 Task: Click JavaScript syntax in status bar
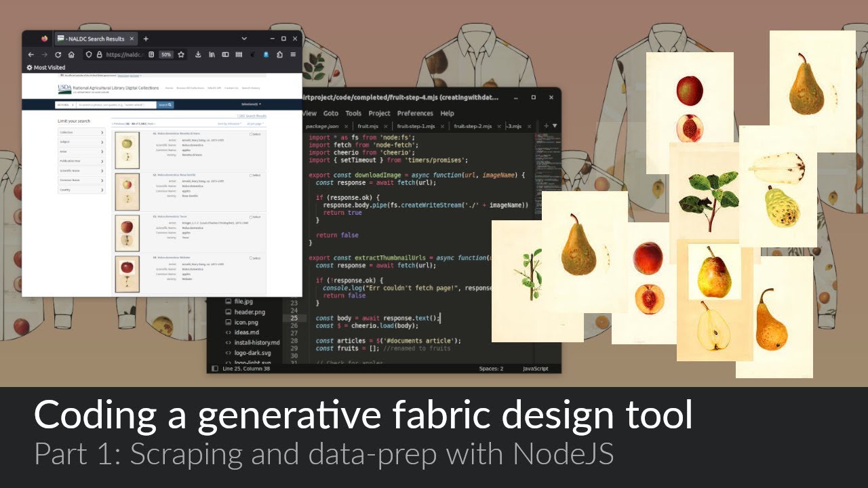[x=535, y=369]
